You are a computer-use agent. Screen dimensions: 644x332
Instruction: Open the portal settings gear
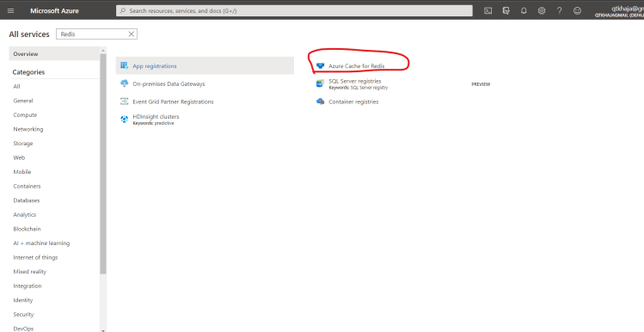pyautogui.click(x=542, y=10)
